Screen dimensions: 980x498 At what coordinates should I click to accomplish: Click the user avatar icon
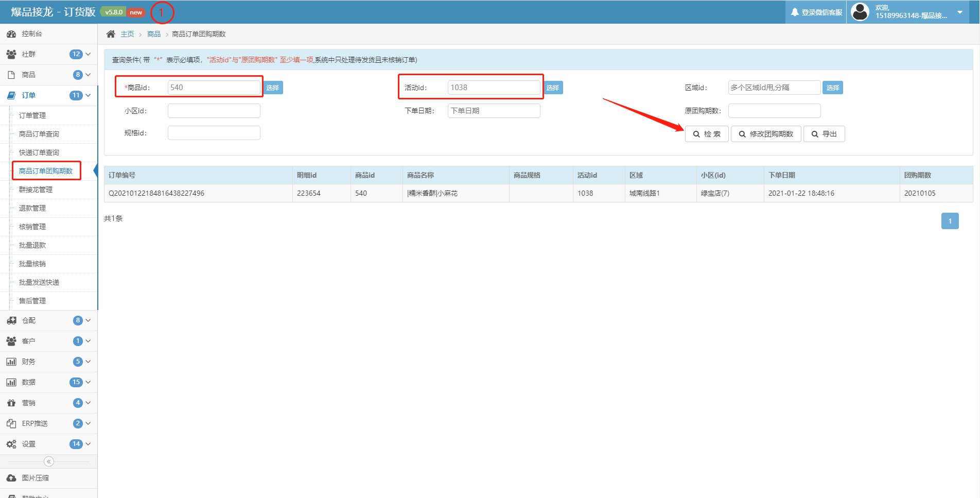point(860,11)
